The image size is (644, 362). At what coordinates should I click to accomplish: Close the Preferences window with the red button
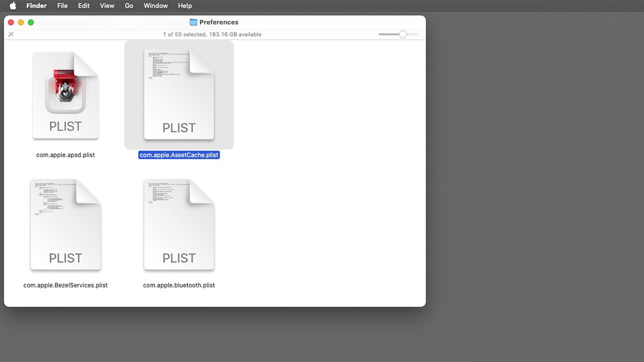11,22
